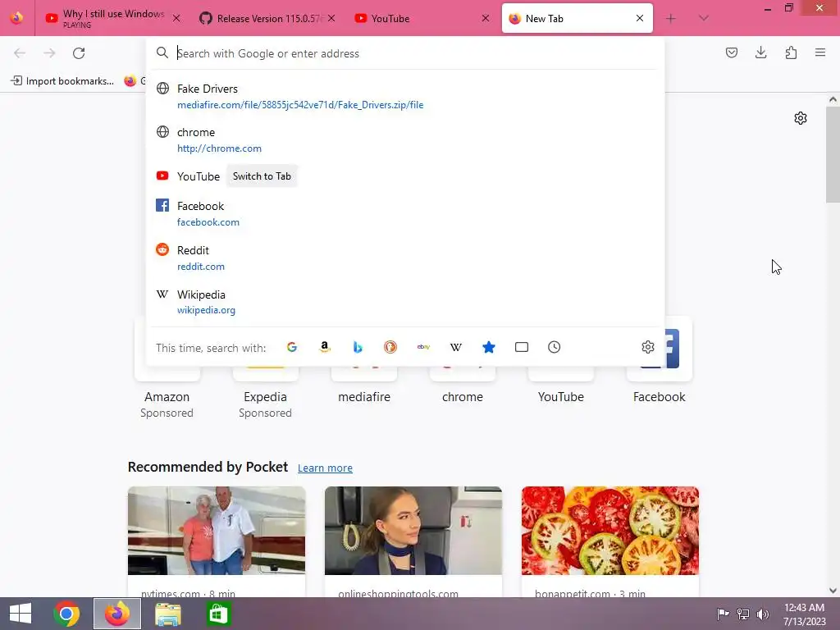This screenshot has height=630, width=840.
Task: Open Import bookmarks from toolbar
Action: pos(62,81)
